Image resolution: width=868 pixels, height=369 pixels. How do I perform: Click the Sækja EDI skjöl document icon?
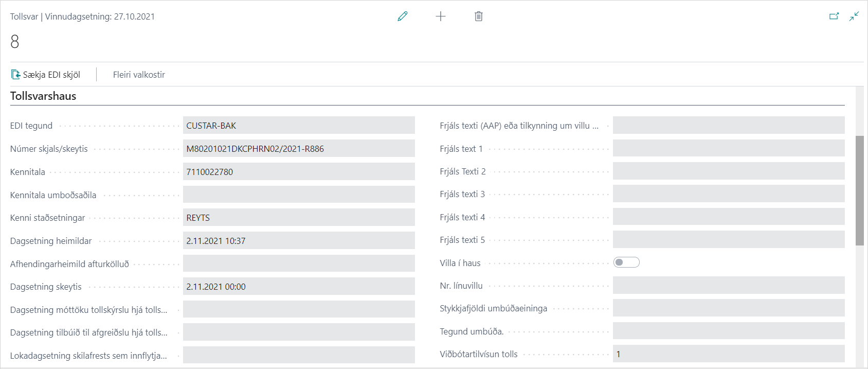16,75
